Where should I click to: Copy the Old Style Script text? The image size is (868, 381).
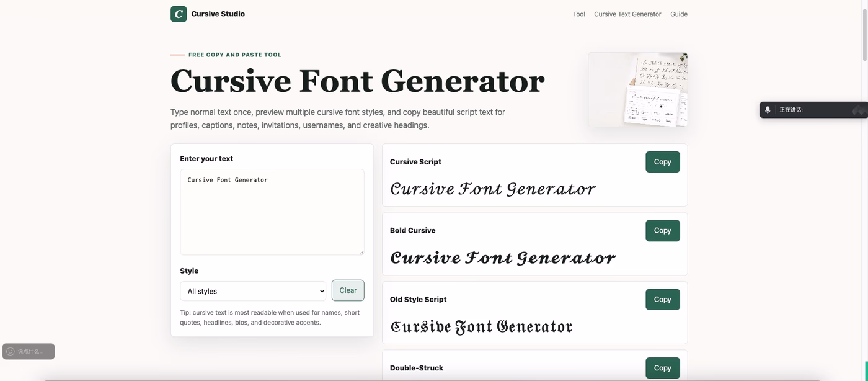coord(663,299)
